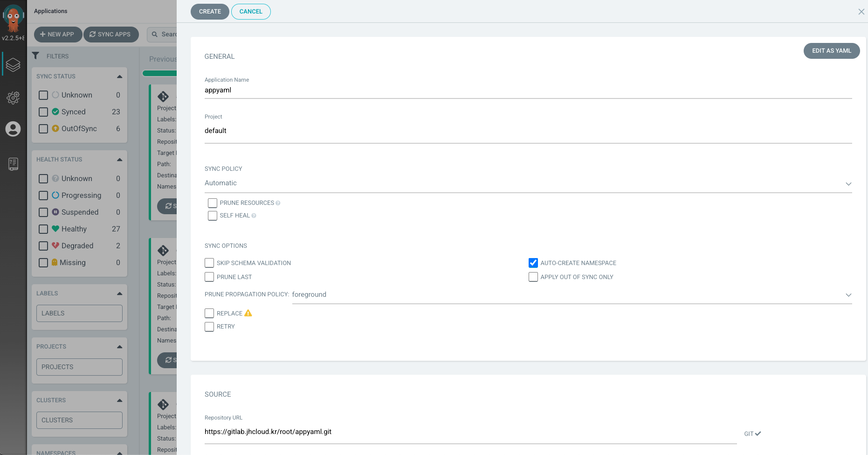Screen dimensions: 868x455
Task: Click Edit as YAML button
Action: tap(831, 51)
